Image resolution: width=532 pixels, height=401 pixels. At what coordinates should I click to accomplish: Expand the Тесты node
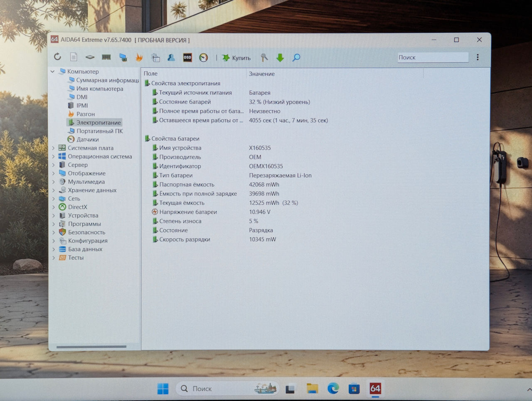pos(54,258)
